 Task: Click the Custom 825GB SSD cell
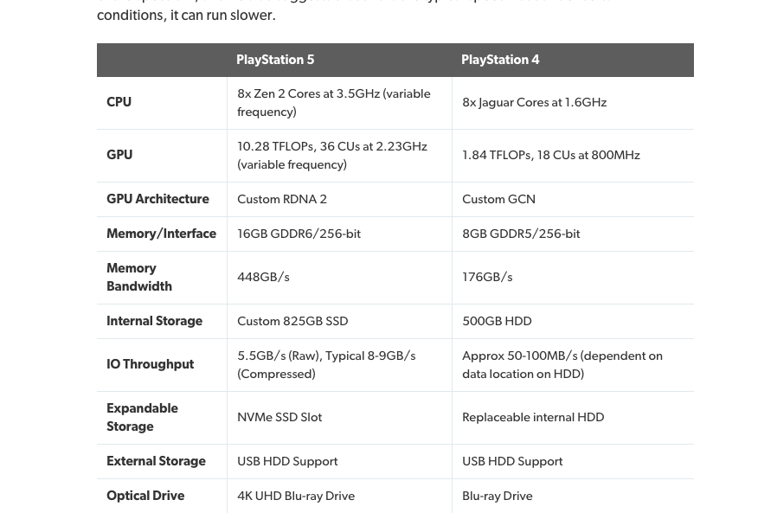[x=292, y=321]
